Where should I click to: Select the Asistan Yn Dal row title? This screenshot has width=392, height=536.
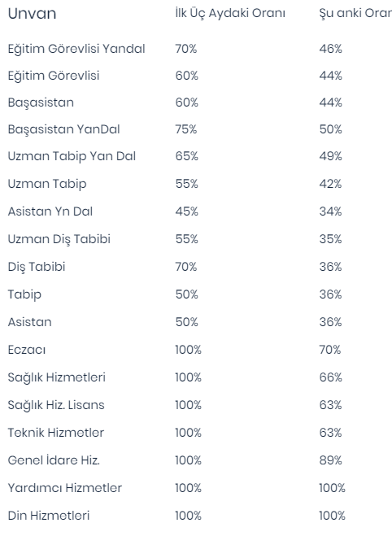tap(50, 211)
